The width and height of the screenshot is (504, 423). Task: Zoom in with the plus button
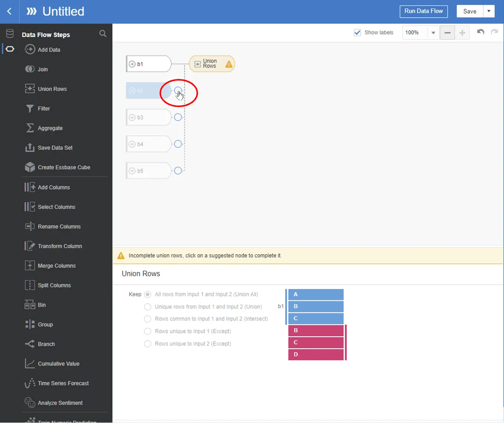[462, 33]
